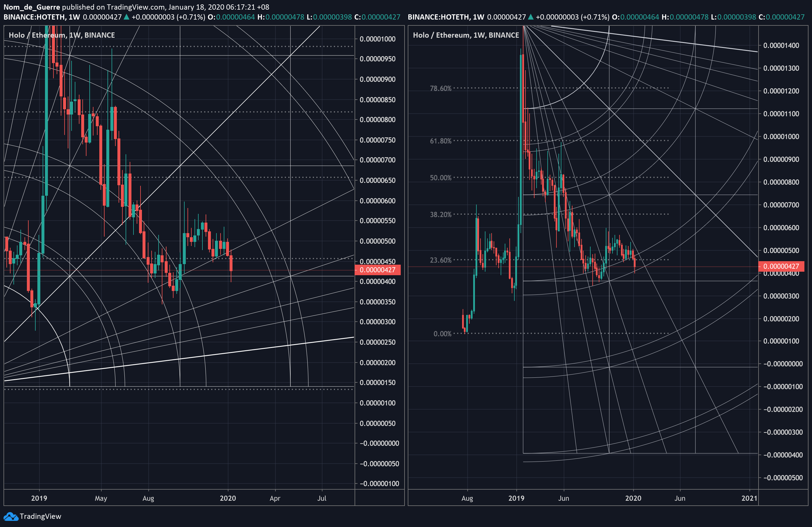Click right chart title Holo / Ethereum, 1W, BINANCE
812x527 pixels.
(466, 35)
